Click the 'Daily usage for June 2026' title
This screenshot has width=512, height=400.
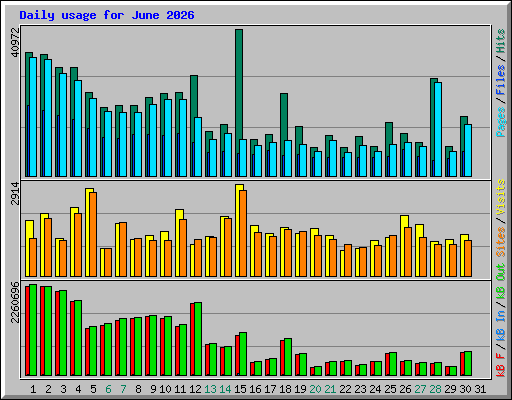click(x=107, y=15)
